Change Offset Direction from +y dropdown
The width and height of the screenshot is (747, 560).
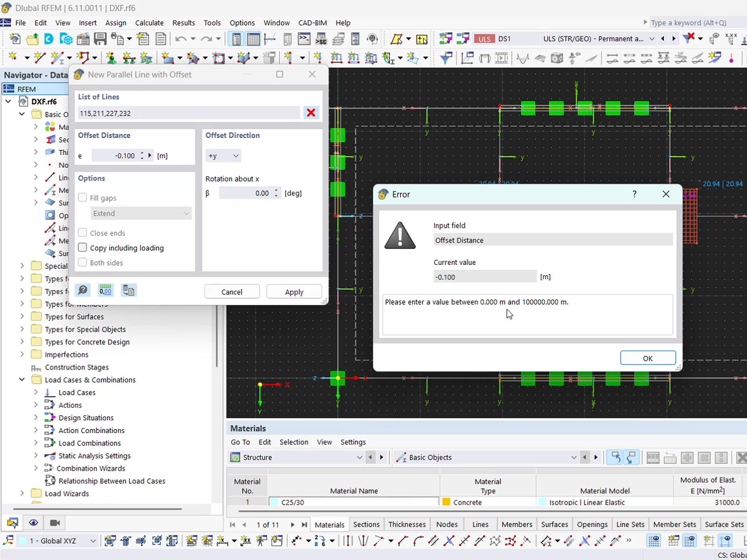(x=223, y=155)
